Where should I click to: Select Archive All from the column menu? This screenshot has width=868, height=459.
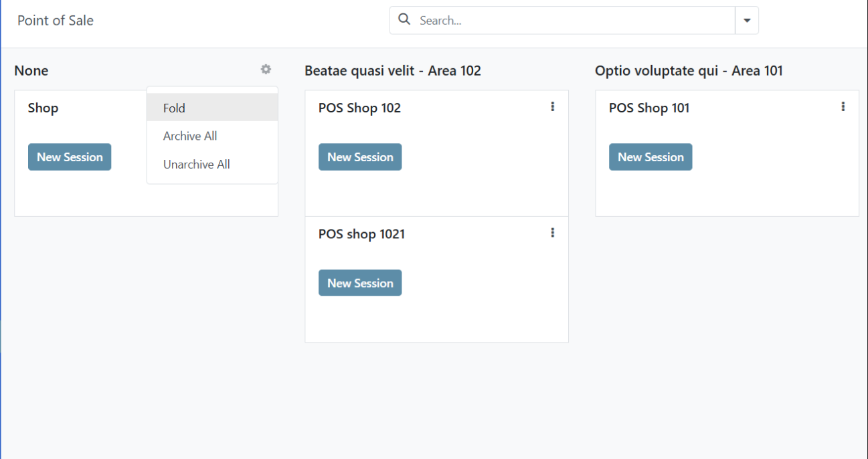pos(189,136)
